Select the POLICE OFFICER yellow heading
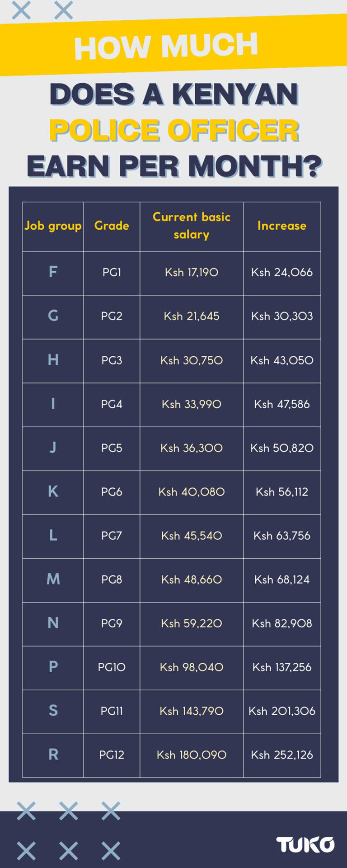347x868 pixels. tap(174, 130)
